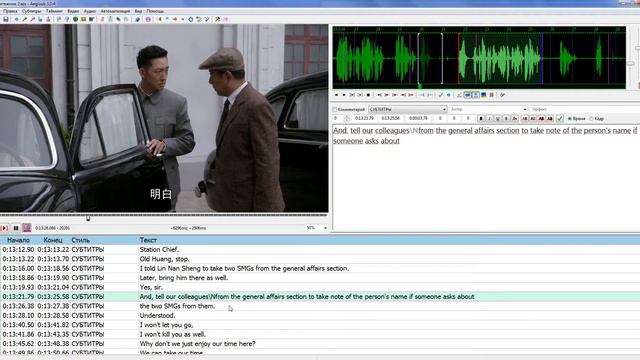Stop audio playback
Viewport: 640px width, 360px height.
(368, 95)
